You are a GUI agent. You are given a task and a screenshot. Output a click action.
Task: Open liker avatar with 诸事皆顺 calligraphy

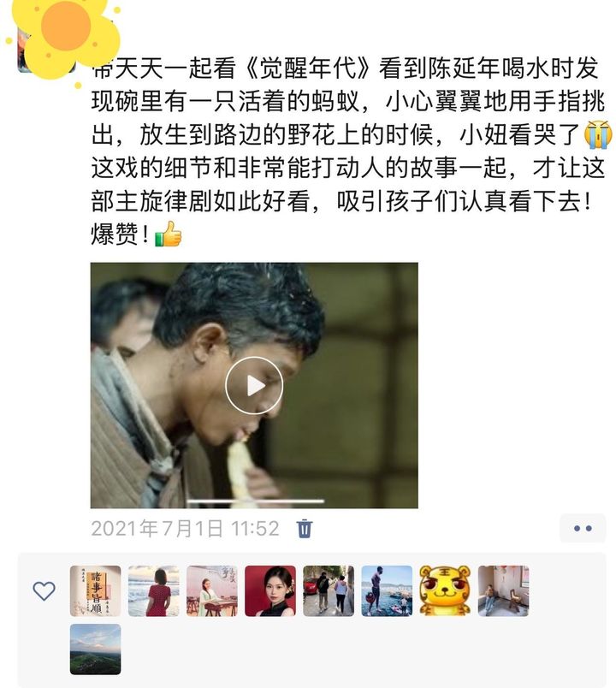pos(95,591)
